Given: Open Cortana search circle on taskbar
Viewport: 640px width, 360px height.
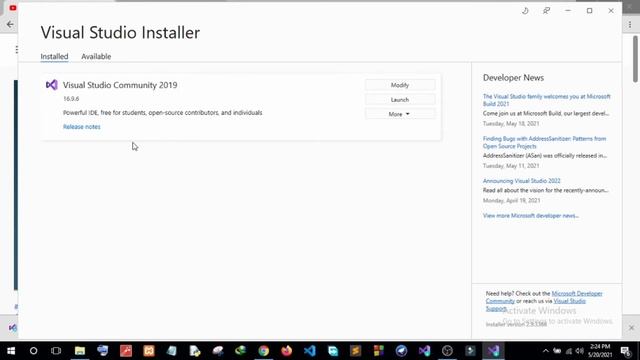Looking at the screenshot, I should pyautogui.click(x=33, y=351).
